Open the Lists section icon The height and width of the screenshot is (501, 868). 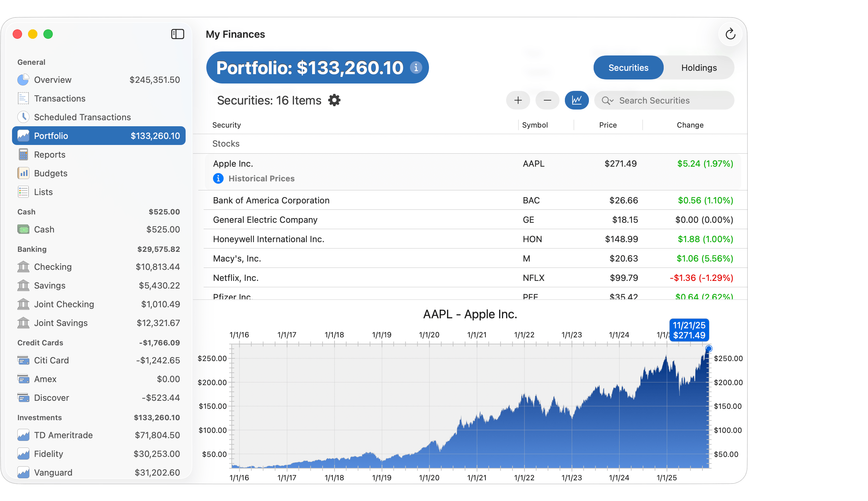[x=23, y=192]
